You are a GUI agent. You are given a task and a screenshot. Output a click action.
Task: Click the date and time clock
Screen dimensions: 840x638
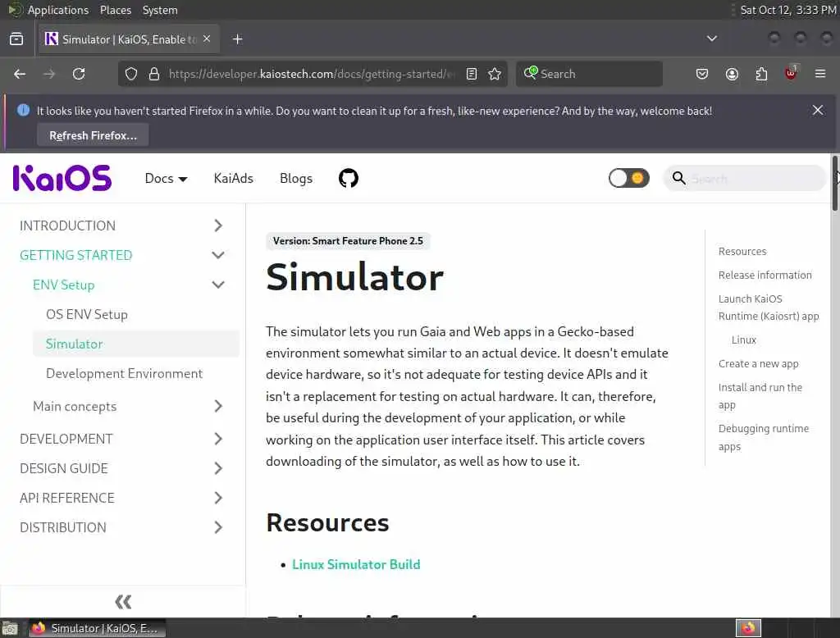coord(788,10)
